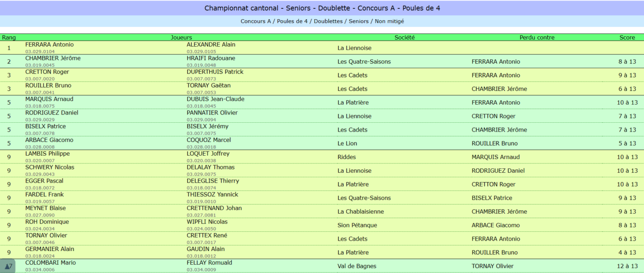Select the Sion Pétanque club entry

pyautogui.click(x=357, y=225)
